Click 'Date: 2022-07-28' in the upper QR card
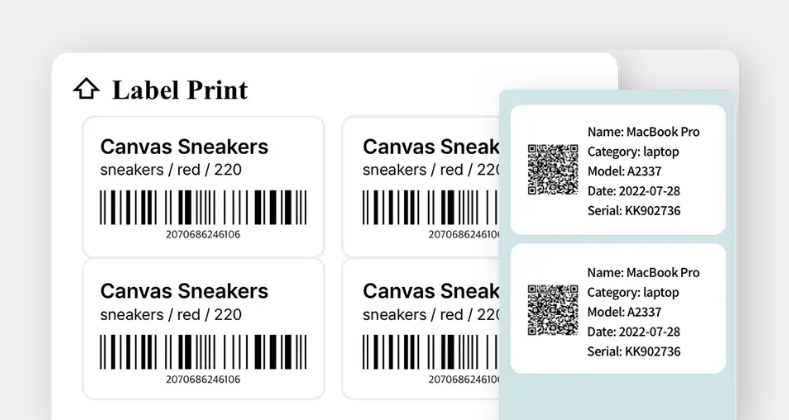 pyautogui.click(x=634, y=191)
